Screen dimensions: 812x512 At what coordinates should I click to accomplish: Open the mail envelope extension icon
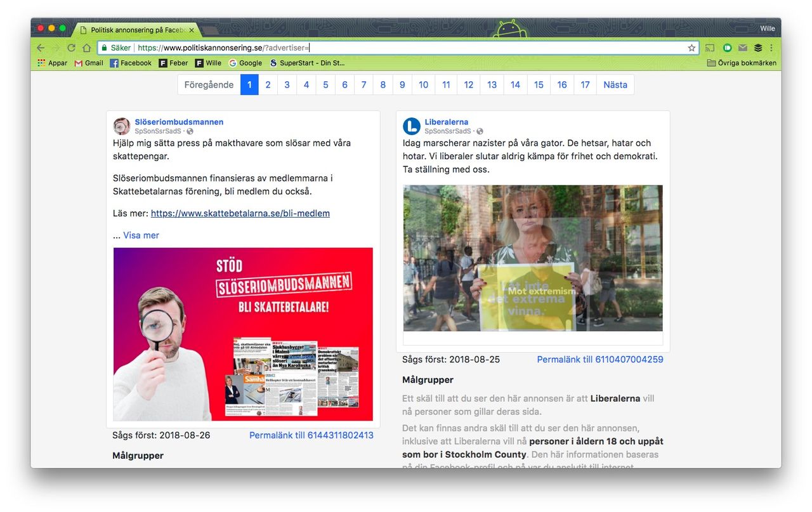coord(742,48)
